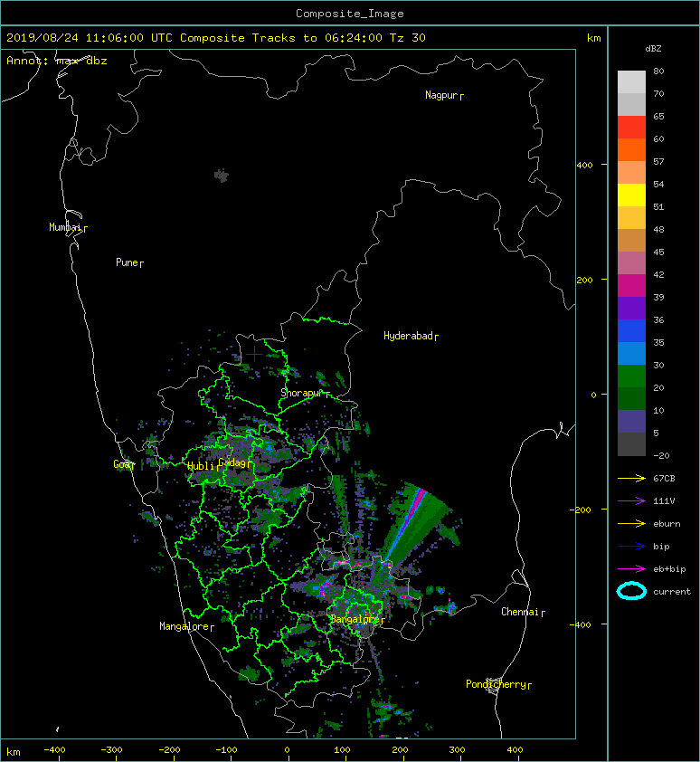Click the red cross radar site marker
This screenshot has height=762, width=700.
click(x=254, y=354)
